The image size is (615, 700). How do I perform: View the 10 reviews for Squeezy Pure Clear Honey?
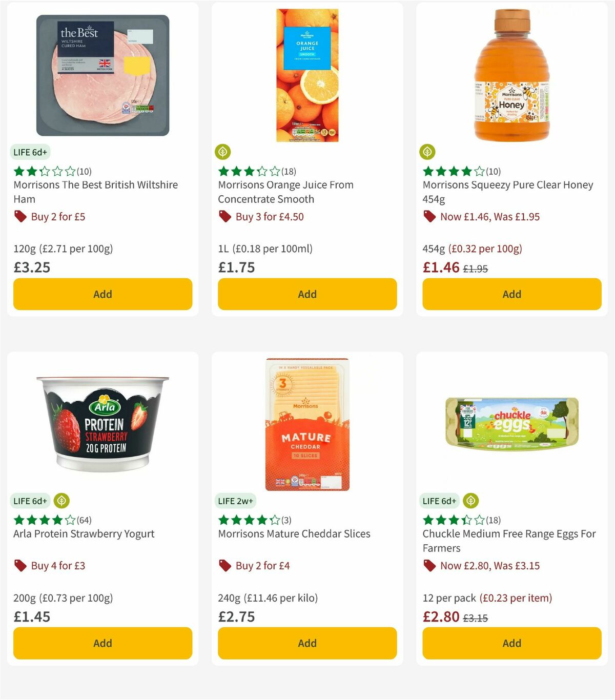(453, 171)
